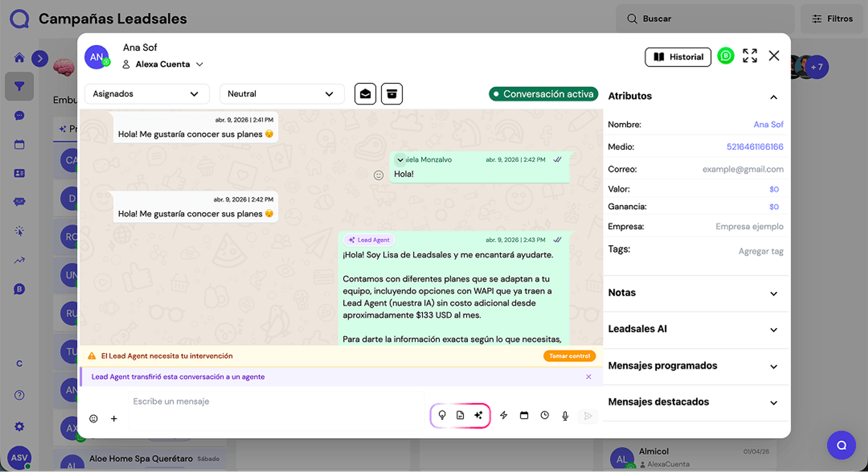Record audio with microphone icon

(565, 416)
